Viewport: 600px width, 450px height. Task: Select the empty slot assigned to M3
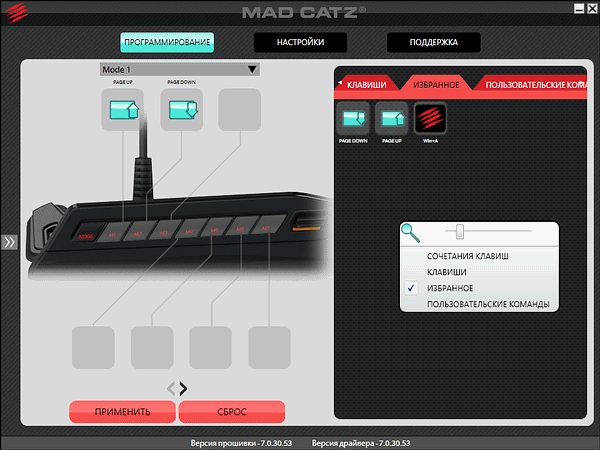tap(240, 110)
